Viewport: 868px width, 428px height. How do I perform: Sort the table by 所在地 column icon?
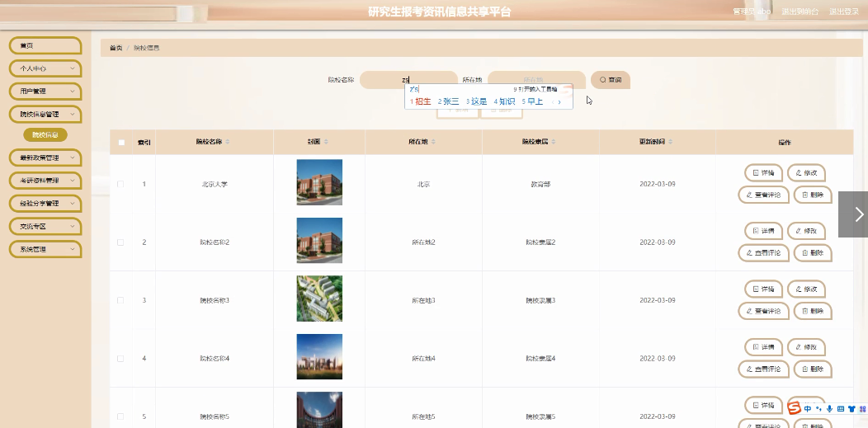(433, 142)
